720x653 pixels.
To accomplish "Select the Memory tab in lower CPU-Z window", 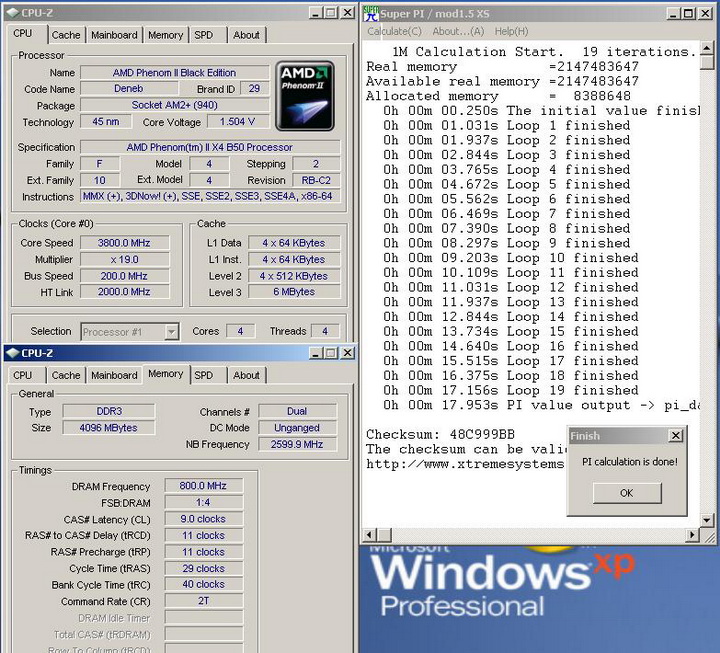I will click(165, 374).
